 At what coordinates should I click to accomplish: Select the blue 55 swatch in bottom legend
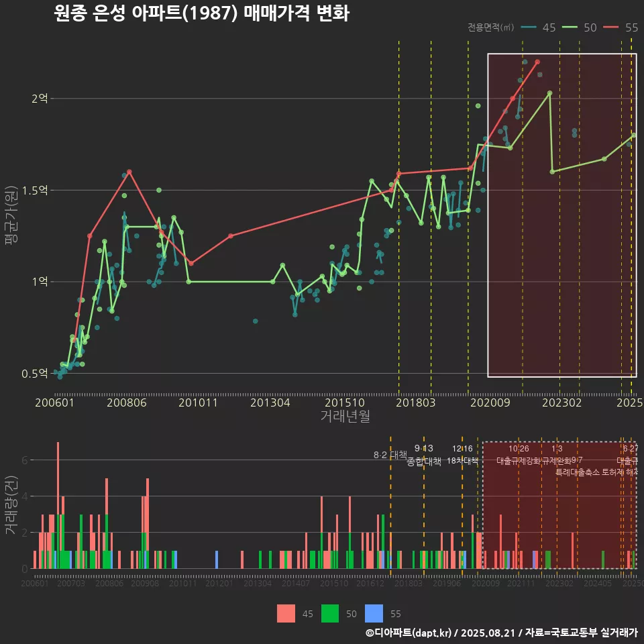(374, 613)
